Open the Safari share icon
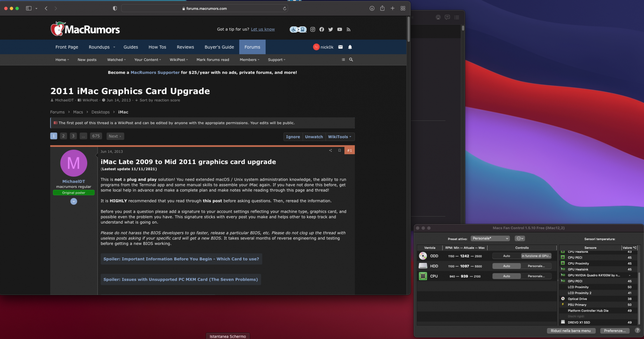Screen dimensions: 644x339 click(382, 8)
